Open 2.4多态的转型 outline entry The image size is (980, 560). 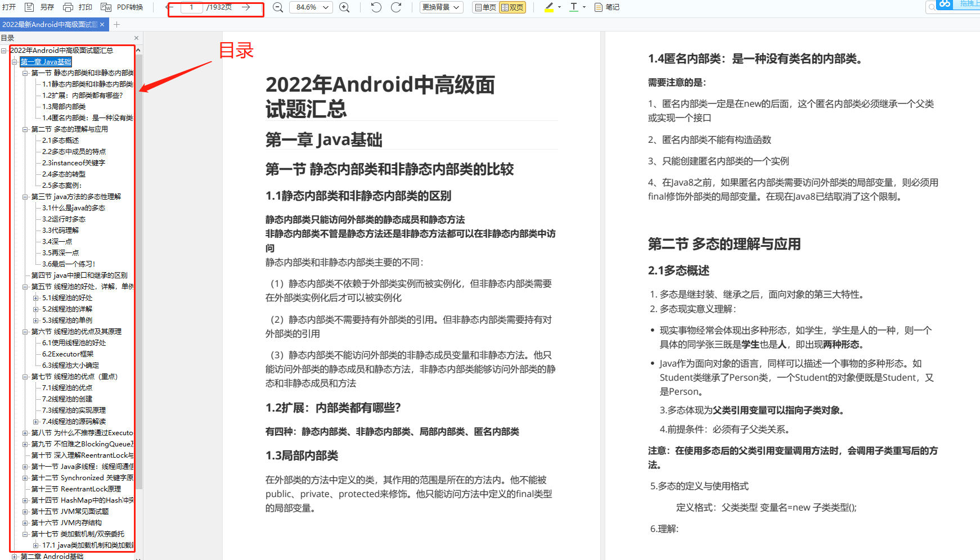(64, 174)
